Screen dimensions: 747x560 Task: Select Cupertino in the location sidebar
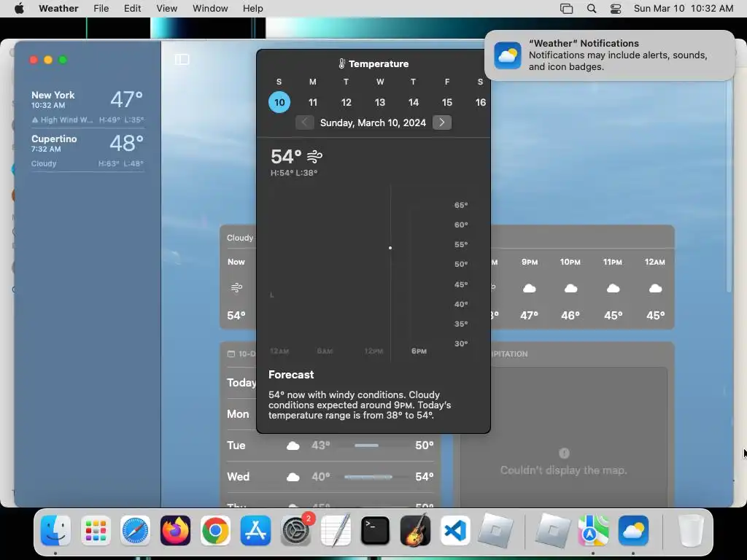88,150
